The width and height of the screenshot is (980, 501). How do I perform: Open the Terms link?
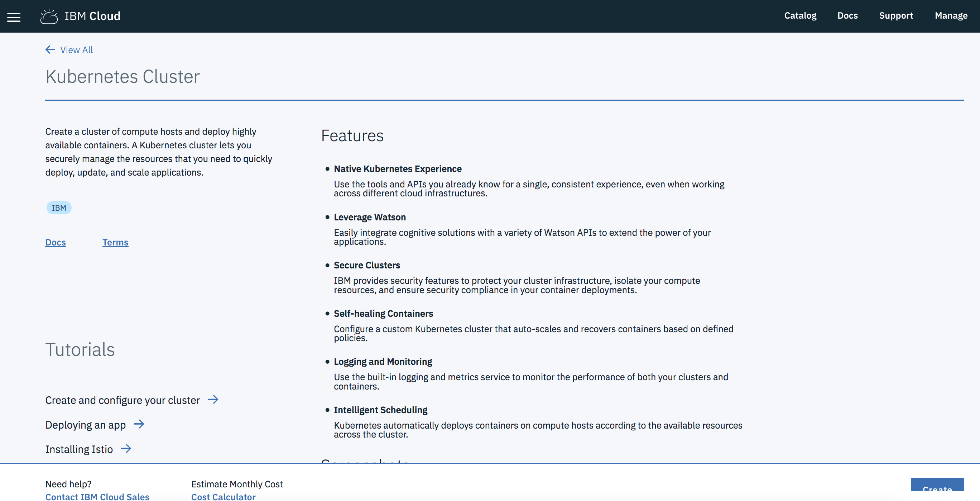(x=115, y=243)
